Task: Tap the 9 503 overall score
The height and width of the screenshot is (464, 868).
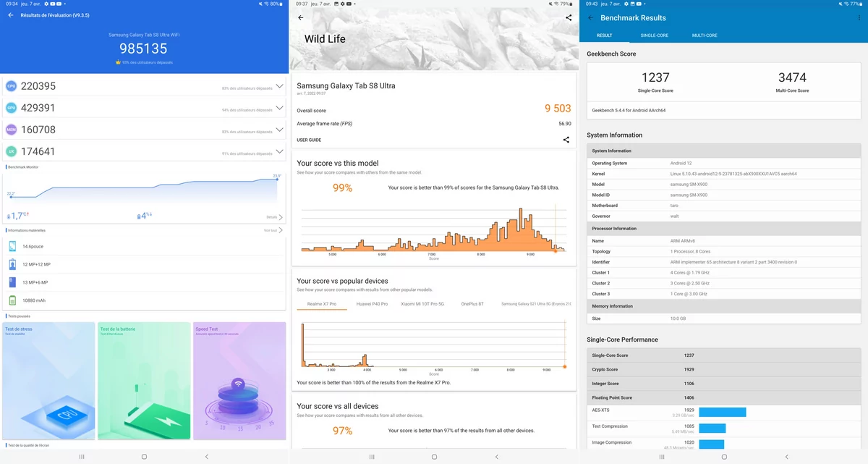Action: pos(558,109)
